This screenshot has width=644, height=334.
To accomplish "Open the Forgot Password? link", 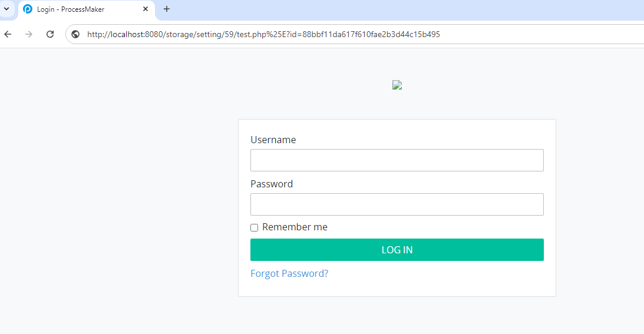I will [289, 273].
